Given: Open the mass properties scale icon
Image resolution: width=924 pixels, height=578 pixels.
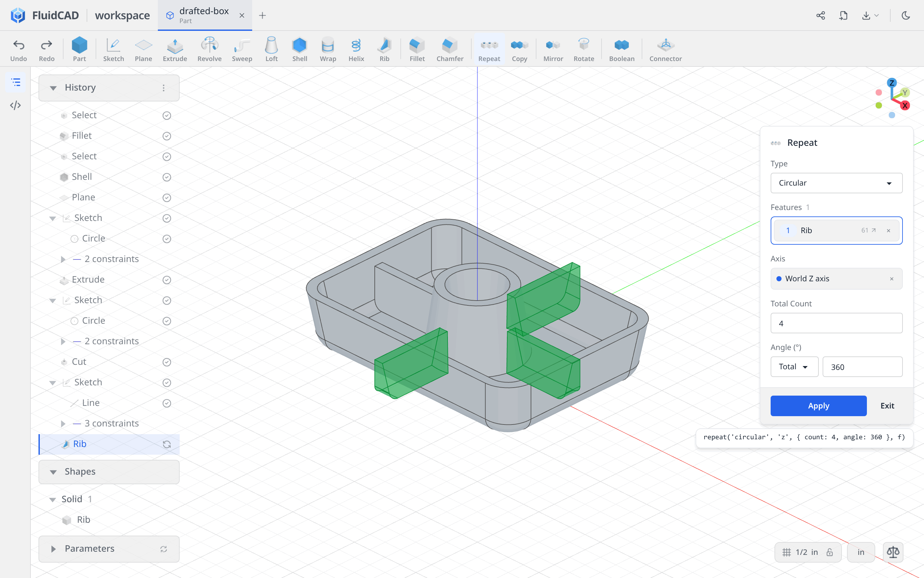Looking at the screenshot, I should [893, 552].
